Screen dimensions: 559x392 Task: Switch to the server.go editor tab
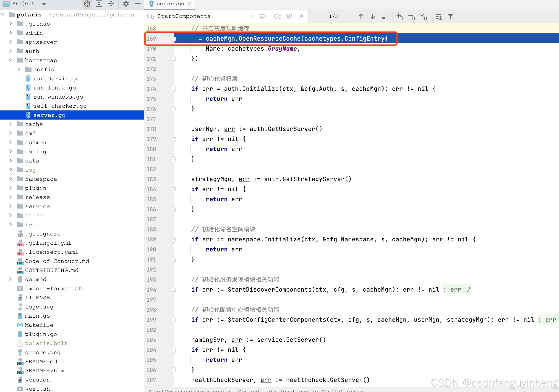click(170, 4)
